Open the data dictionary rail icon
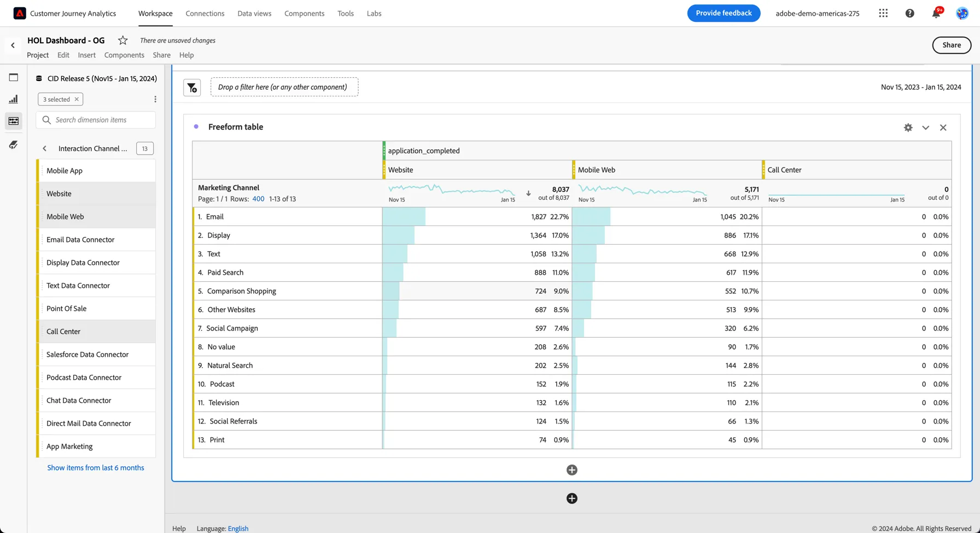 (14, 144)
